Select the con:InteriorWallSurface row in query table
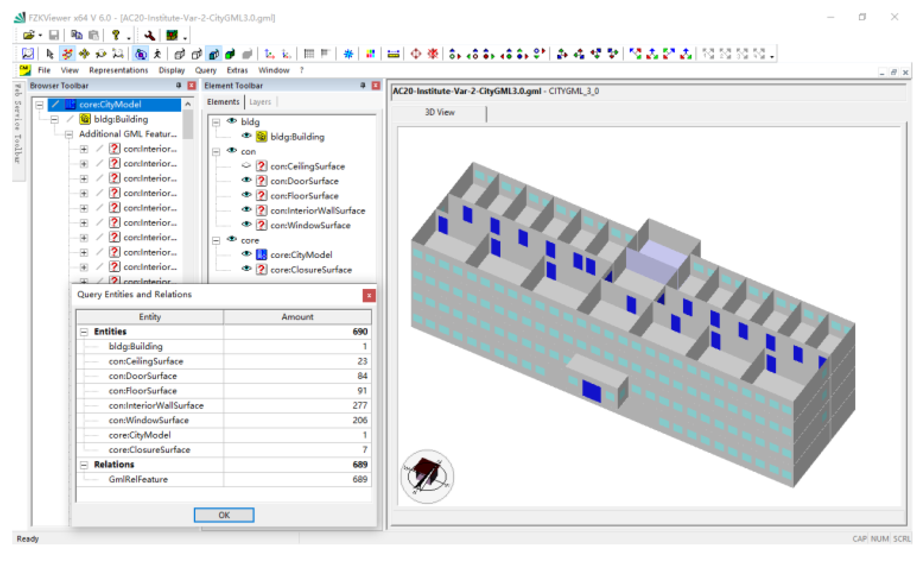 (x=224, y=406)
